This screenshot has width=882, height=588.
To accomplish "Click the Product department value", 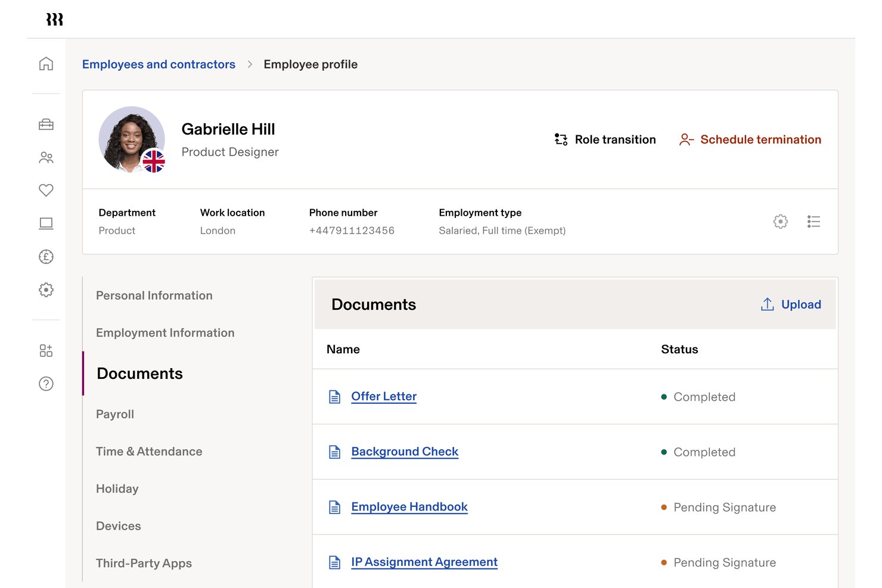I will (x=117, y=231).
